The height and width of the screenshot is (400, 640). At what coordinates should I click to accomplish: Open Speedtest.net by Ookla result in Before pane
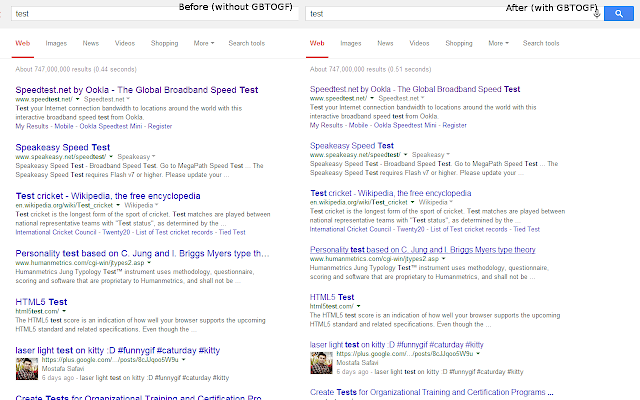(137, 90)
